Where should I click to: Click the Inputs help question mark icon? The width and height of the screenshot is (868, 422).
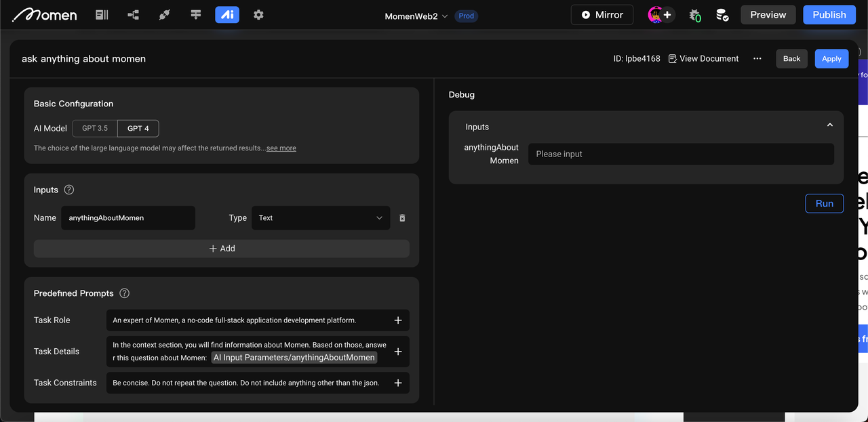[x=68, y=190]
